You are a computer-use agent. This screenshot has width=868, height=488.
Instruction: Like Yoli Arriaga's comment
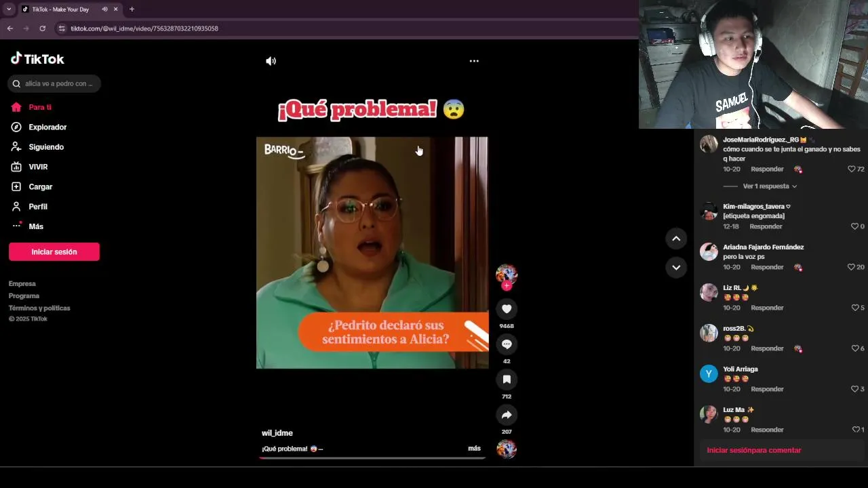pyautogui.click(x=854, y=389)
